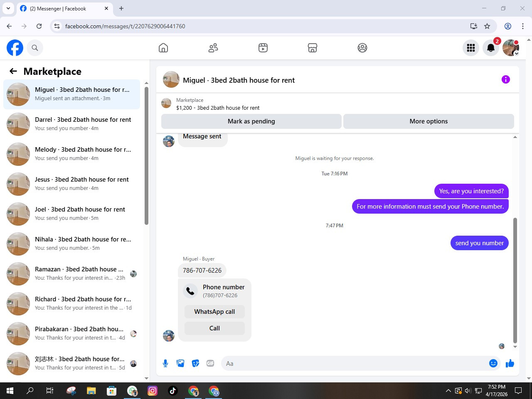
Task: Click the chat scroll-up arrow
Action: (x=515, y=137)
